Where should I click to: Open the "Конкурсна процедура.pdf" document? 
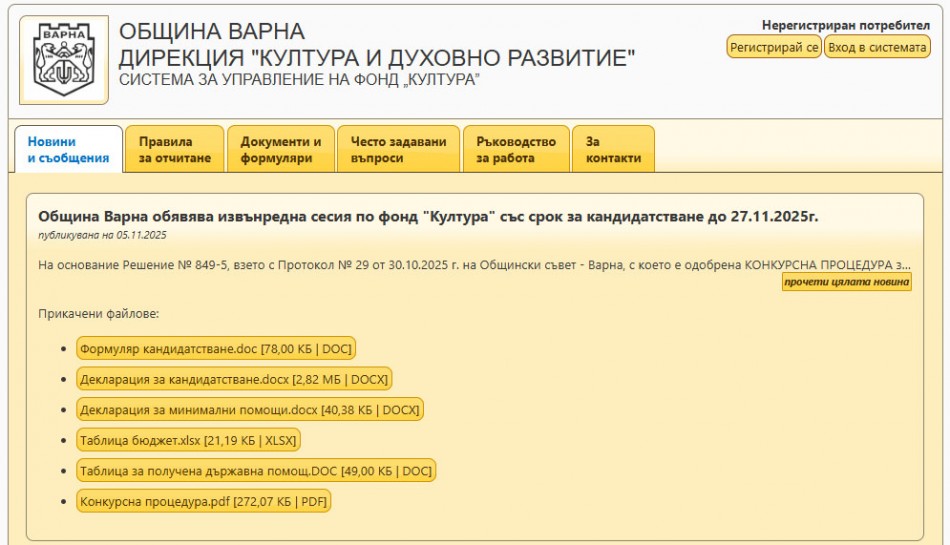point(203,501)
